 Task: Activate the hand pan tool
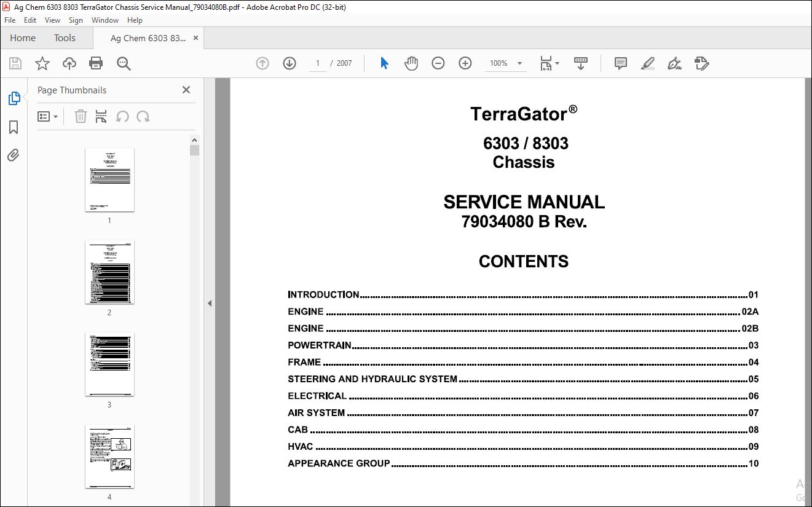point(411,63)
